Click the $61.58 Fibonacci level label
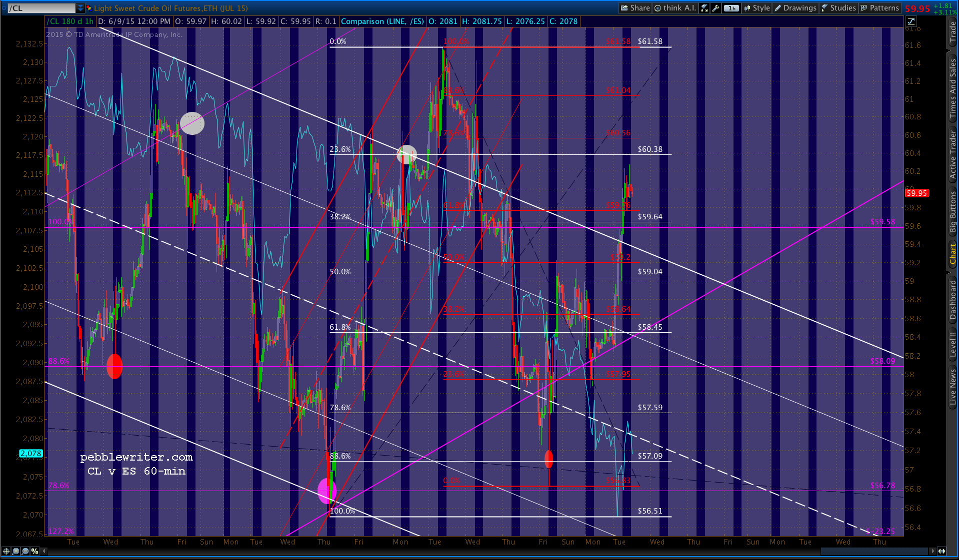The height and width of the screenshot is (560, 959). pos(650,41)
